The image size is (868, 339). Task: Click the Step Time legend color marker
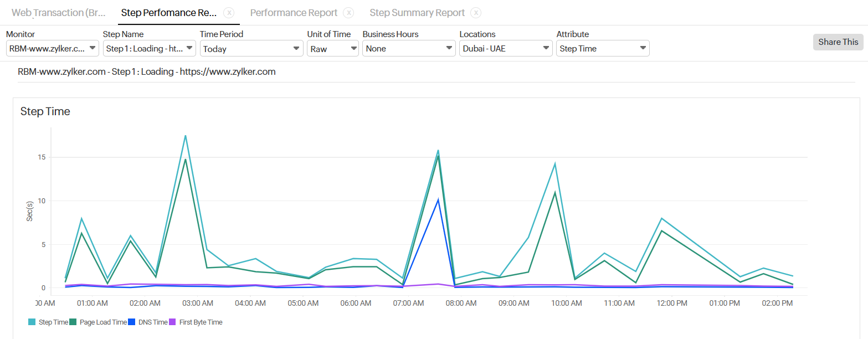(x=32, y=322)
